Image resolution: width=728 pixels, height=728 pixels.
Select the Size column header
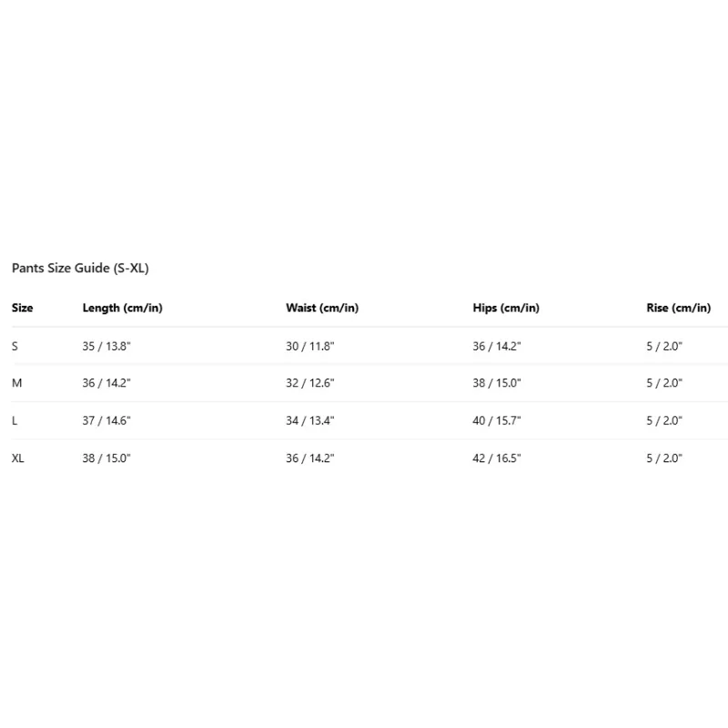pos(23,308)
